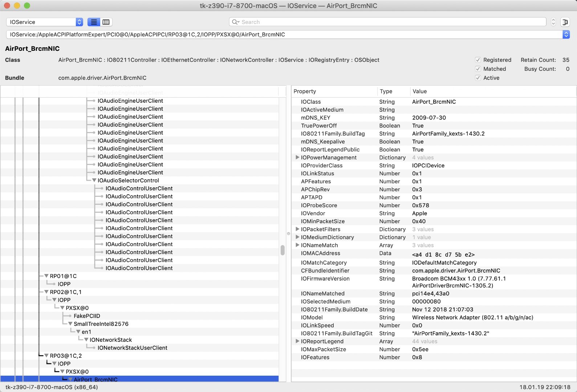The image size is (577, 392).
Task: Select the mDNS_KEY property row
Action: pyautogui.click(x=434, y=118)
